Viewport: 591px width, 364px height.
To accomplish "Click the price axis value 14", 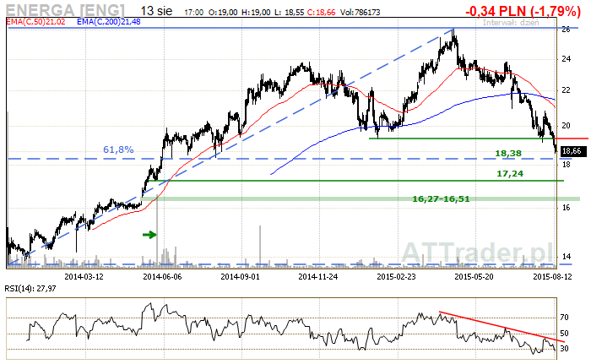I will tap(567, 257).
